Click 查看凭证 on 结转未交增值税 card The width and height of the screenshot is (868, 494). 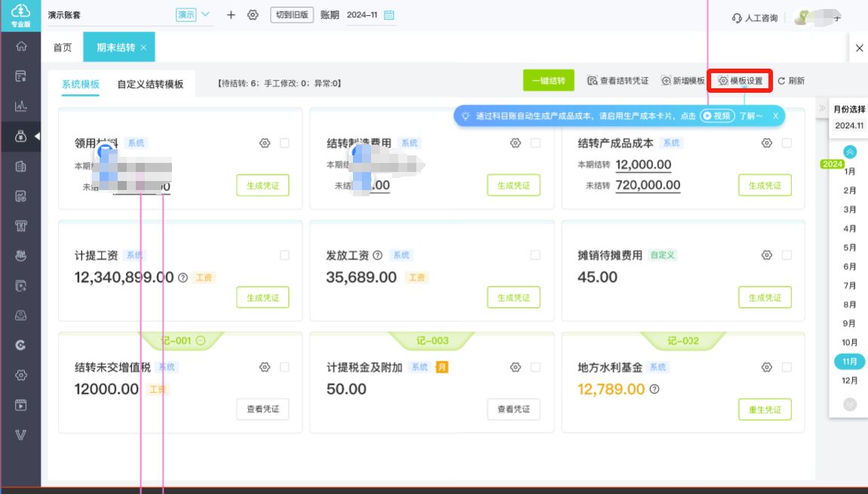click(262, 409)
